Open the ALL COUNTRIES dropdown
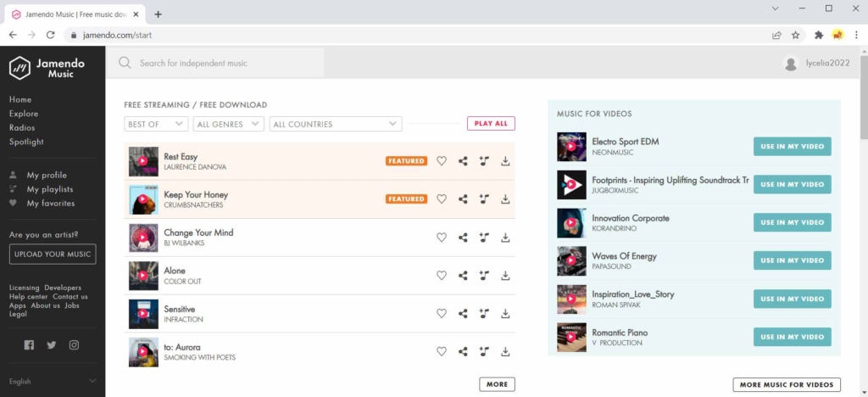Viewport: 868px width, 397px height. pos(336,124)
